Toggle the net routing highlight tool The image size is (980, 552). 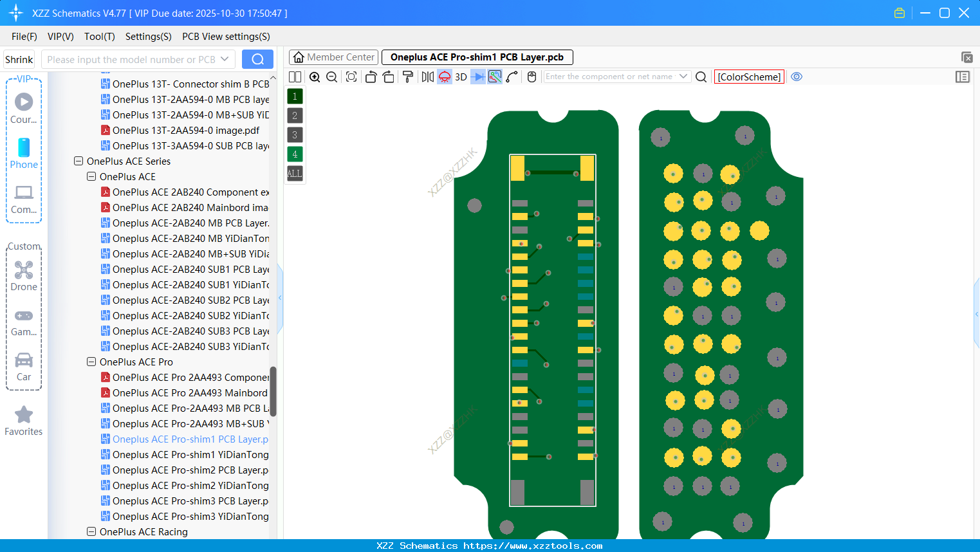pyautogui.click(x=495, y=77)
